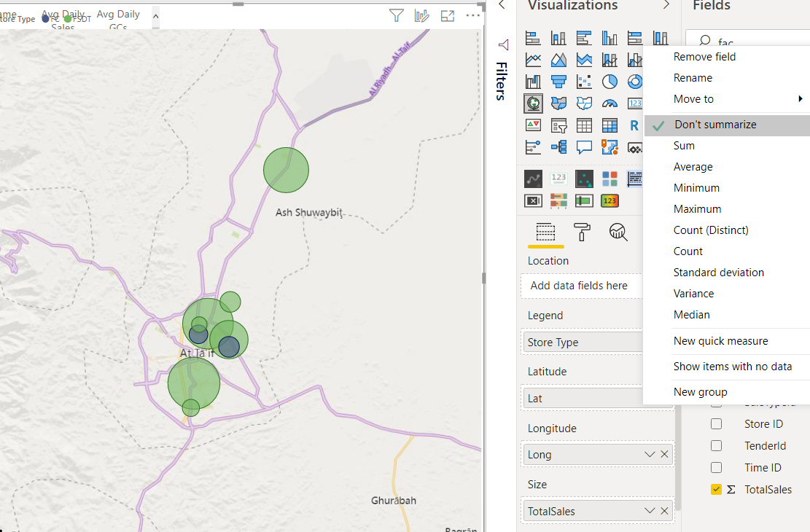The width and height of the screenshot is (810, 532).
Task: Open the visual filter icon on the map header
Action: point(396,15)
